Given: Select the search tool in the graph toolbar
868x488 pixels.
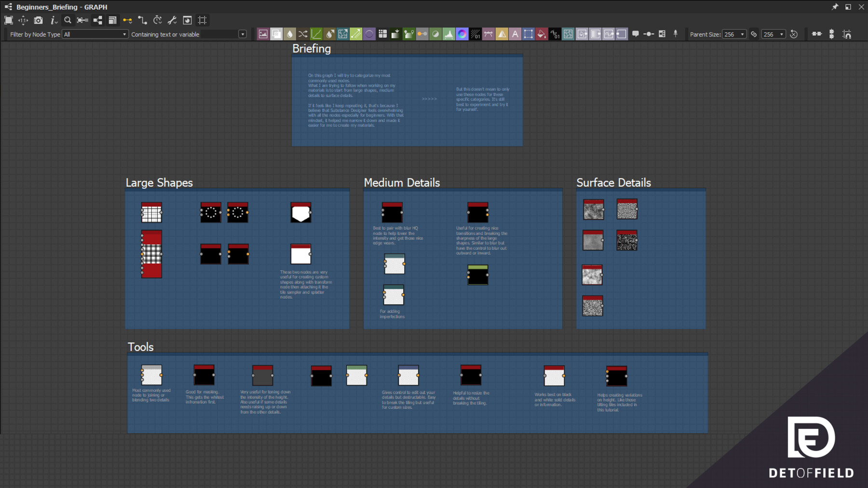Looking at the screenshot, I should 68,20.
